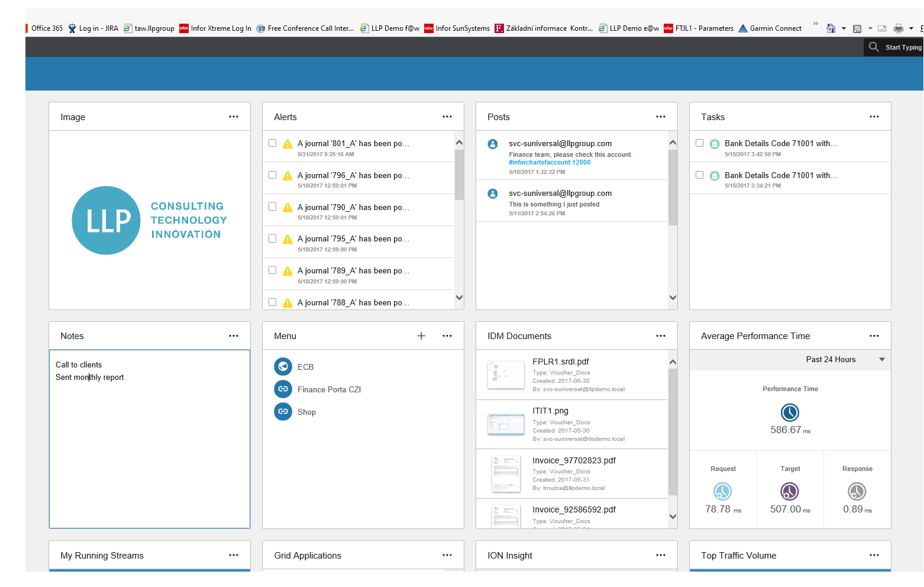Open the ECB globe icon
Image resolution: width=924 pixels, height=587 pixels.
pos(283,367)
